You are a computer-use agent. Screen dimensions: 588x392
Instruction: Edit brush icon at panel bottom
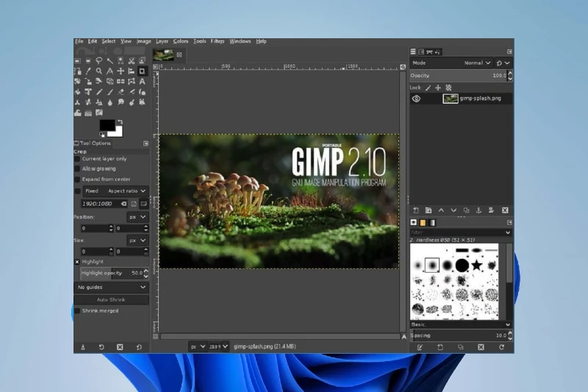pos(420,347)
